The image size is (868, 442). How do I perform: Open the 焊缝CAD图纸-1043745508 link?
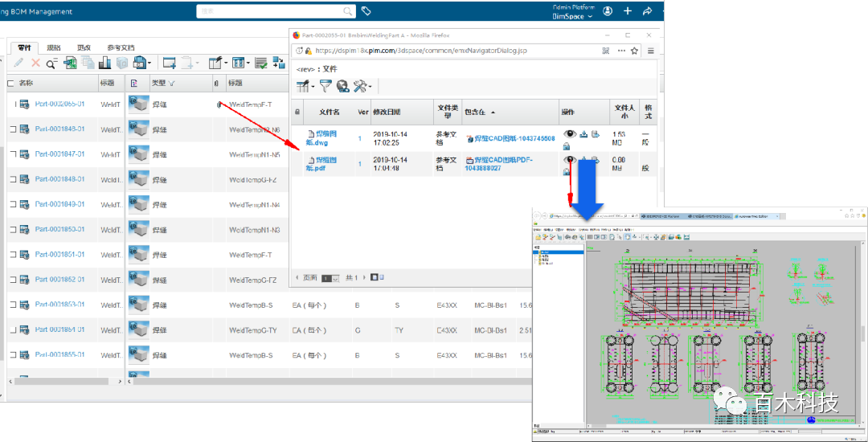pos(514,139)
